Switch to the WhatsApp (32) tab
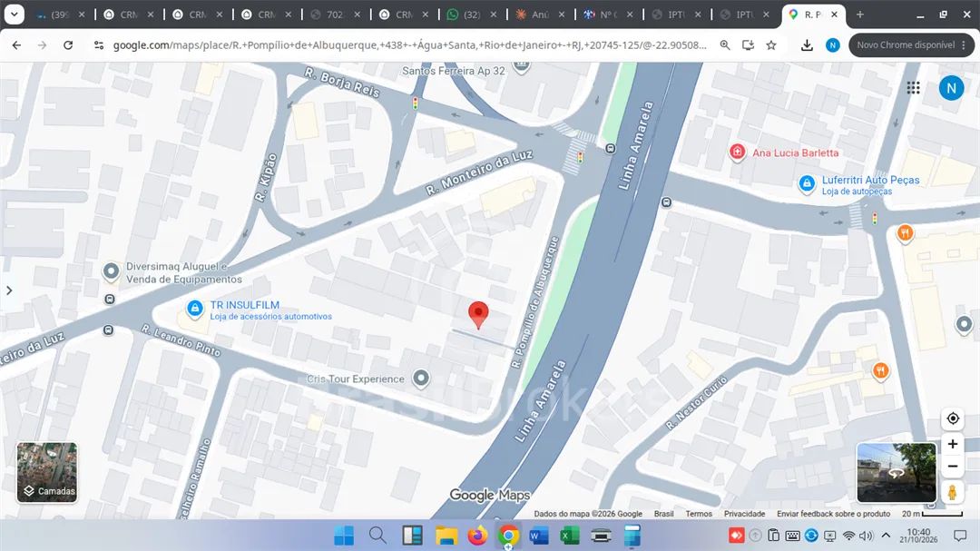 (472, 15)
